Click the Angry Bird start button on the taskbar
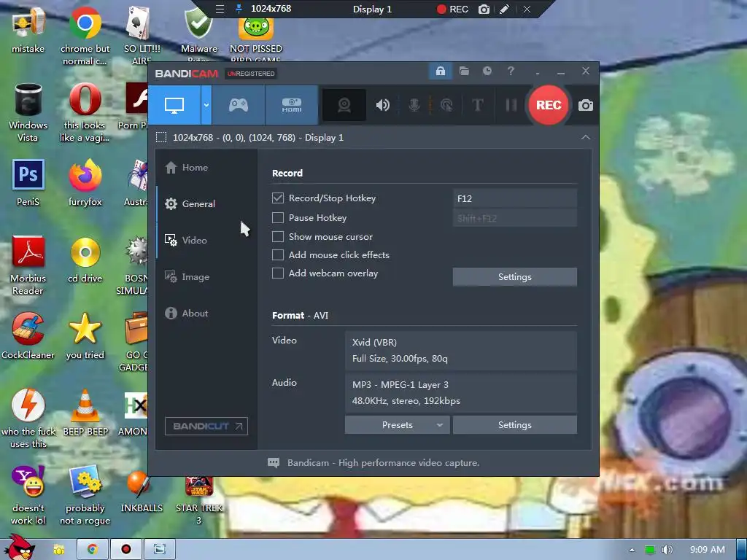Viewport: 747px width, 560px height. coord(19,547)
